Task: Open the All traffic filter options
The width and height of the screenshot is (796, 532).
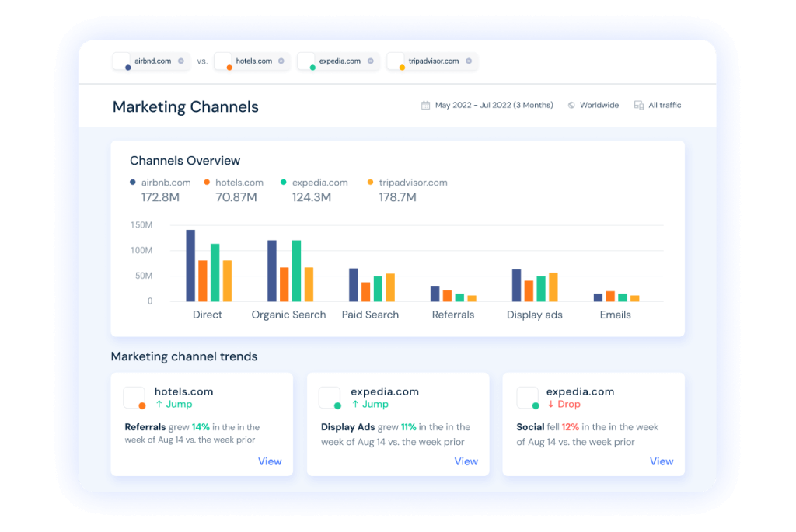Action: click(x=663, y=105)
